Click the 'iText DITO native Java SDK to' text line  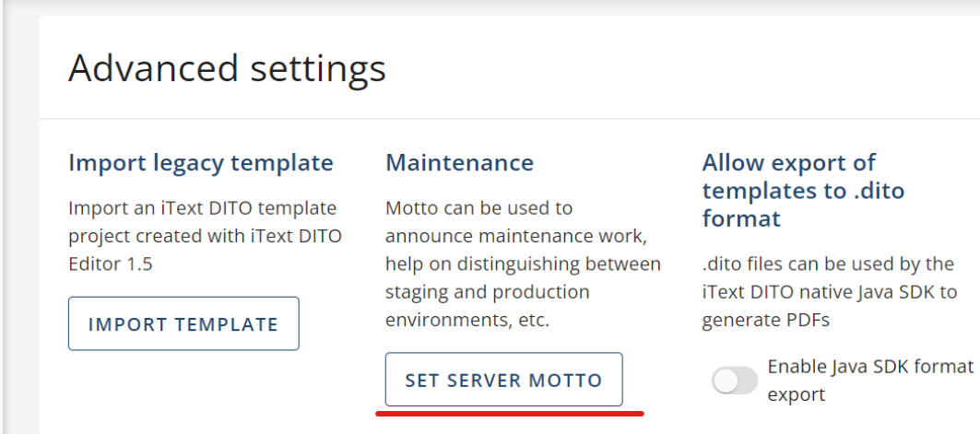point(829,292)
